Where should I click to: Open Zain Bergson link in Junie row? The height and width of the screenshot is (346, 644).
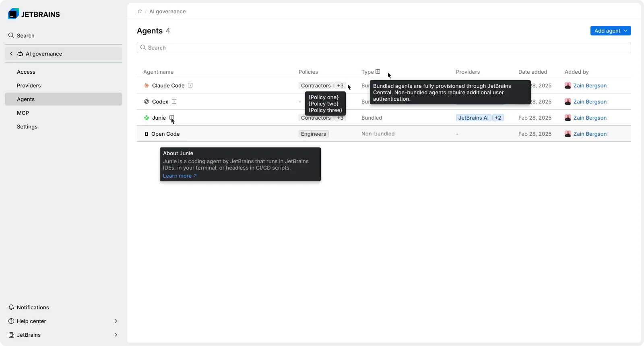pyautogui.click(x=590, y=118)
